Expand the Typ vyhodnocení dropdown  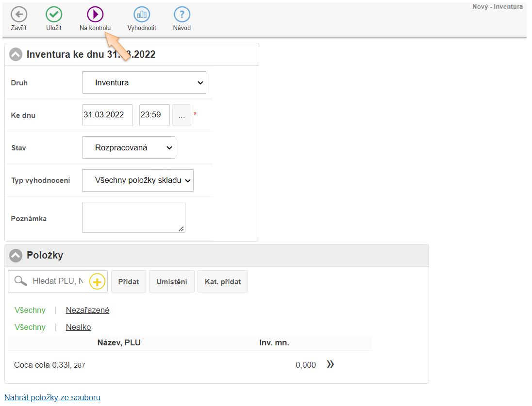pyautogui.click(x=138, y=180)
